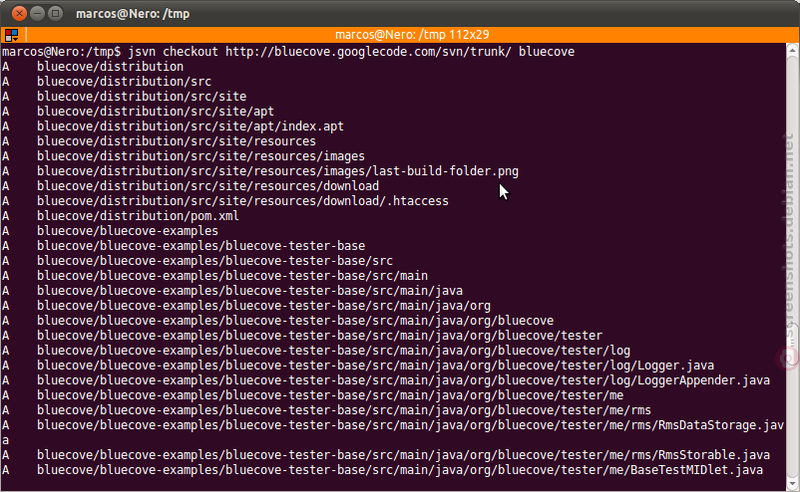This screenshot has height=492, width=800.
Task: Minimize the terminal window
Action: tap(37, 13)
